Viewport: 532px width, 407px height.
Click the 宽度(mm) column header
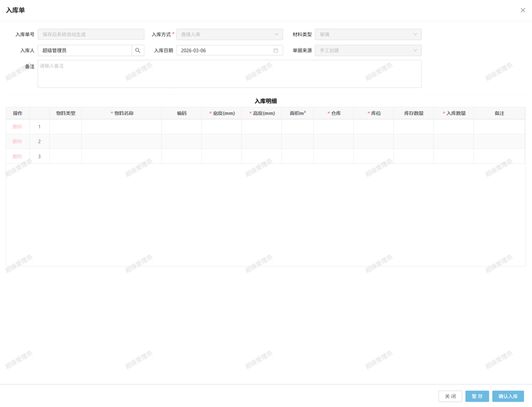(x=221, y=113)
